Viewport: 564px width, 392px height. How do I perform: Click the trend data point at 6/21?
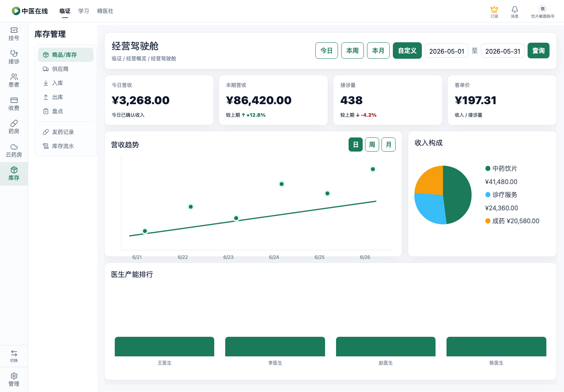click(145, 231)
